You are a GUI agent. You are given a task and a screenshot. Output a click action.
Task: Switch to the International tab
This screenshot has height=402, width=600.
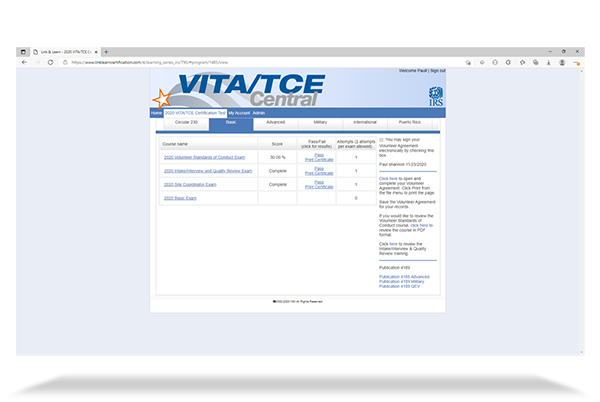(x=365, y=122)
